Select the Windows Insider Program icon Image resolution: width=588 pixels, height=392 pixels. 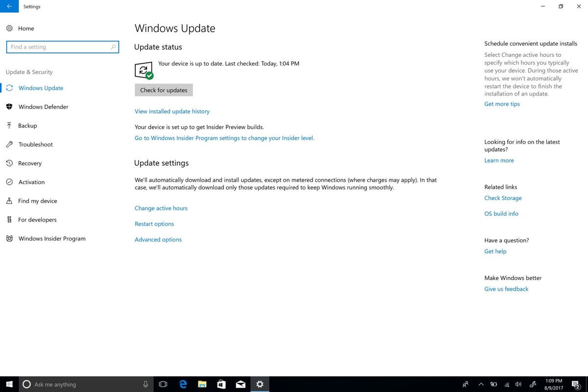[x=9, y=239]
